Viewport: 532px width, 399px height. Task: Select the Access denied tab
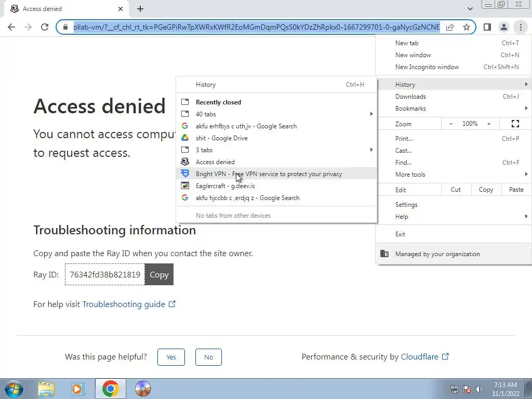pyautogui.click(x=66, y=9)
